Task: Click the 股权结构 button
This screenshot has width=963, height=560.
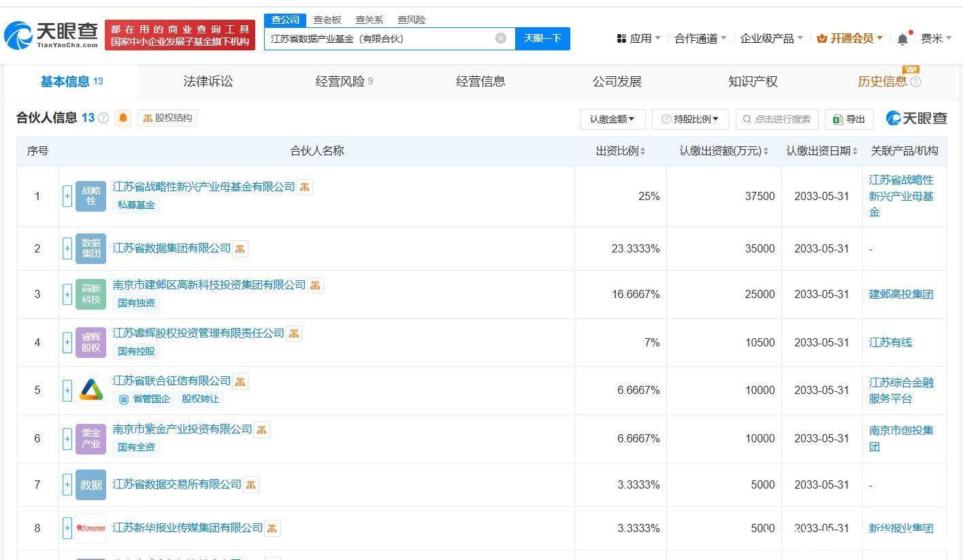Action: click(x=167, y=118)
